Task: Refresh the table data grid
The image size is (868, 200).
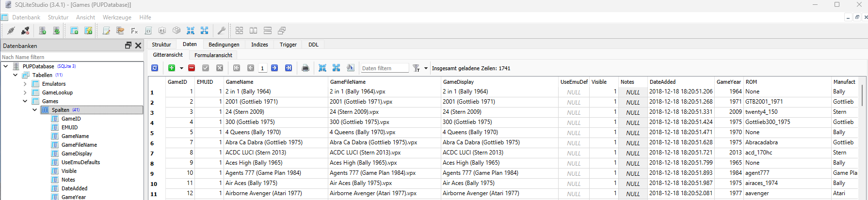Action: pos(155,68)
